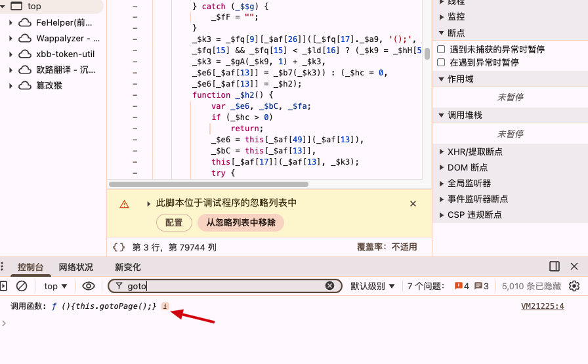This screenshot has height=364, width=588.
Task: Expand the 监控 section
Action: 442,17
